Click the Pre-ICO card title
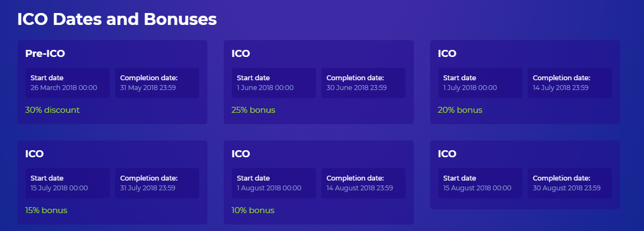This screenshot has height=231, width=644. [x=45, y=54]
